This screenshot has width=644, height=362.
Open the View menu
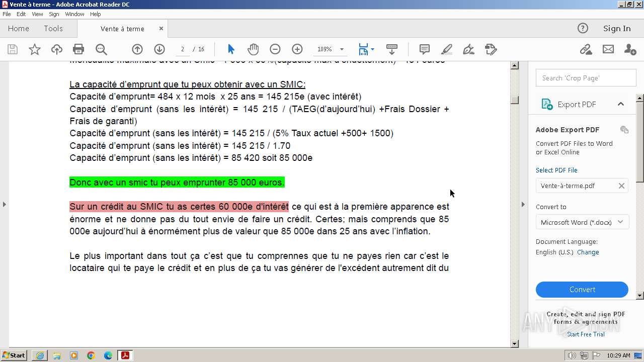point(37,14)
